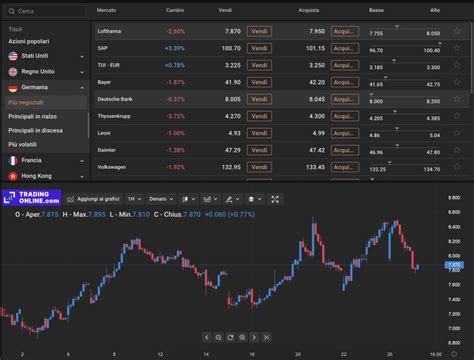Viewport: 474px width, 360px height.
Task: Open the 1H timeframe dropdown
Action: click(135, 199)
